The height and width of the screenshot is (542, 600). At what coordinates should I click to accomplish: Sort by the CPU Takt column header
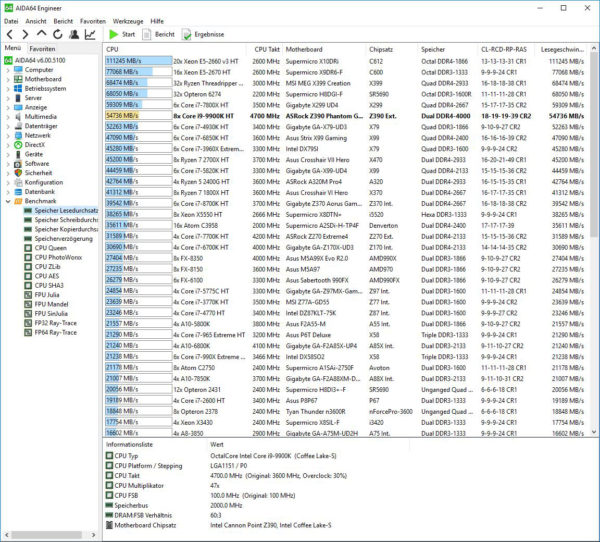coord(264,49)
